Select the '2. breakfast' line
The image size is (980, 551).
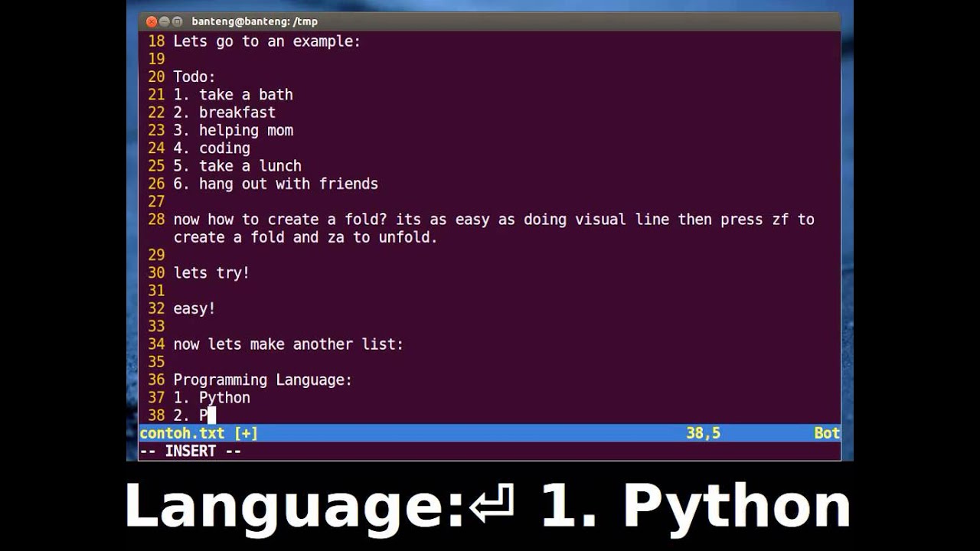[x=224, y=112]
